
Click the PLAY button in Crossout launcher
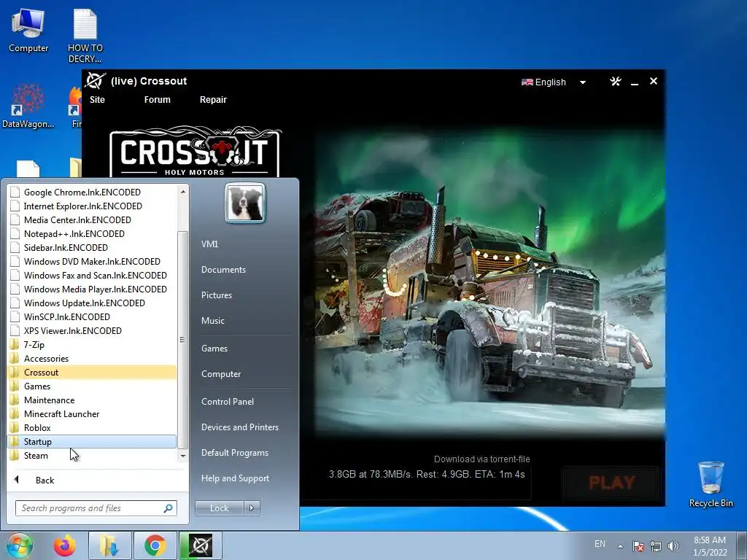612,483
